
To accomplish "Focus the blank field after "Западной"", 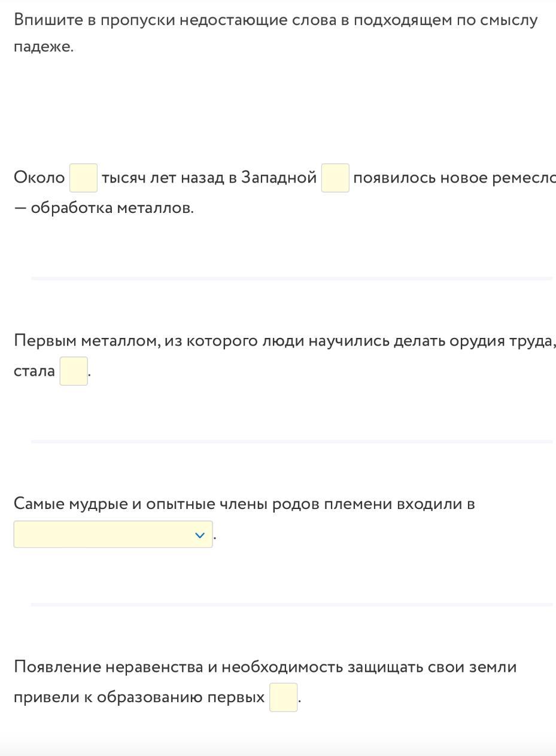I will coord(335,178).
